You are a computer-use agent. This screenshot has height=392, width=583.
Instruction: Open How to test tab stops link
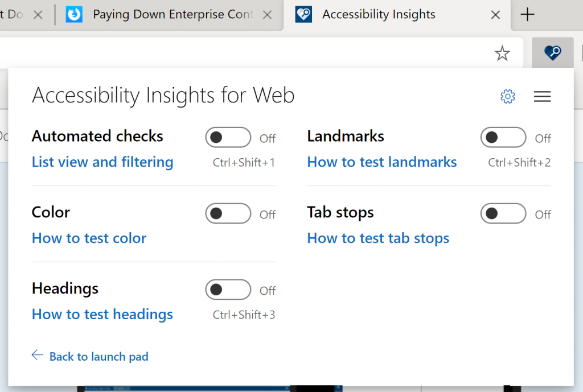point(378,238)
